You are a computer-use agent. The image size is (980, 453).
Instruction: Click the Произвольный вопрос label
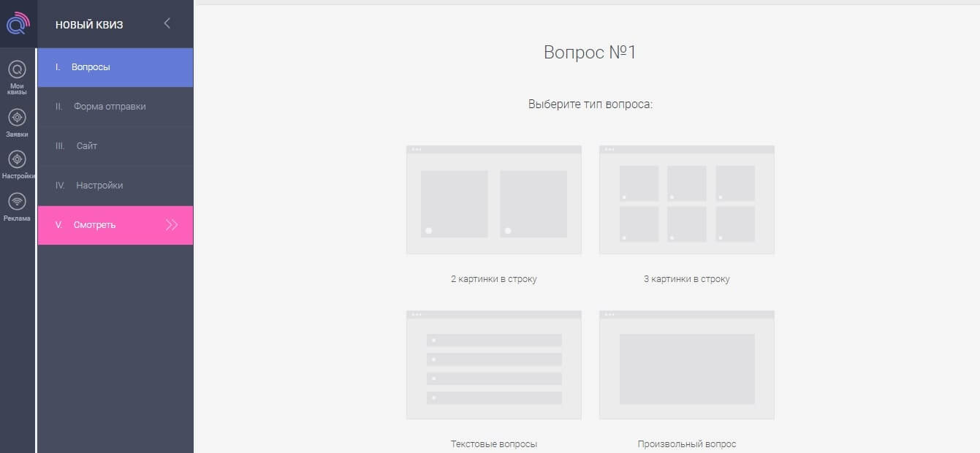click(x=687, y=444)
